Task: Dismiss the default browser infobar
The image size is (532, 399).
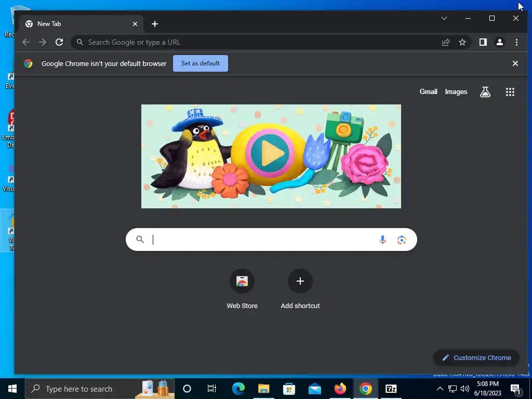Action: tap(515, 63)
